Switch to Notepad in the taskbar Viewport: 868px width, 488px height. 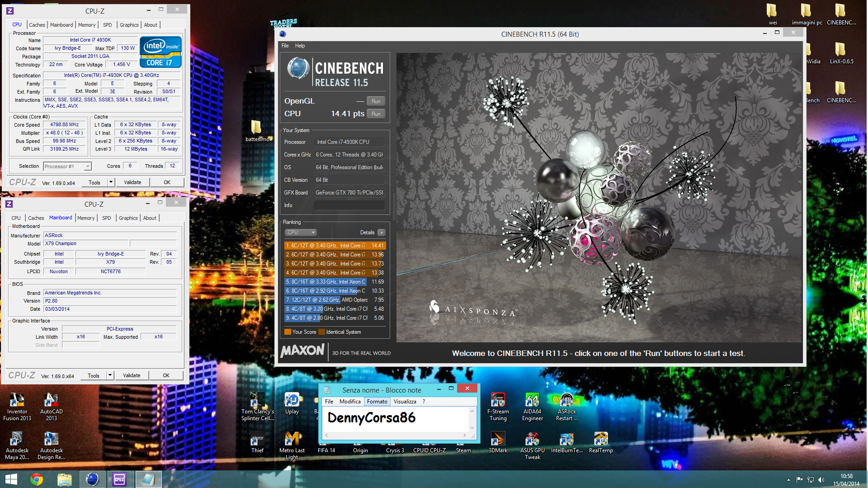coord(148,479)
